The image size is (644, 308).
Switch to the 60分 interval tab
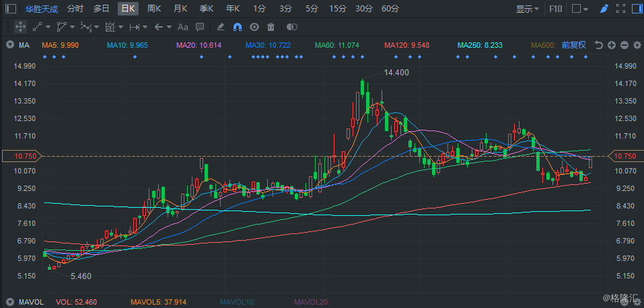[x=390, y=9]
